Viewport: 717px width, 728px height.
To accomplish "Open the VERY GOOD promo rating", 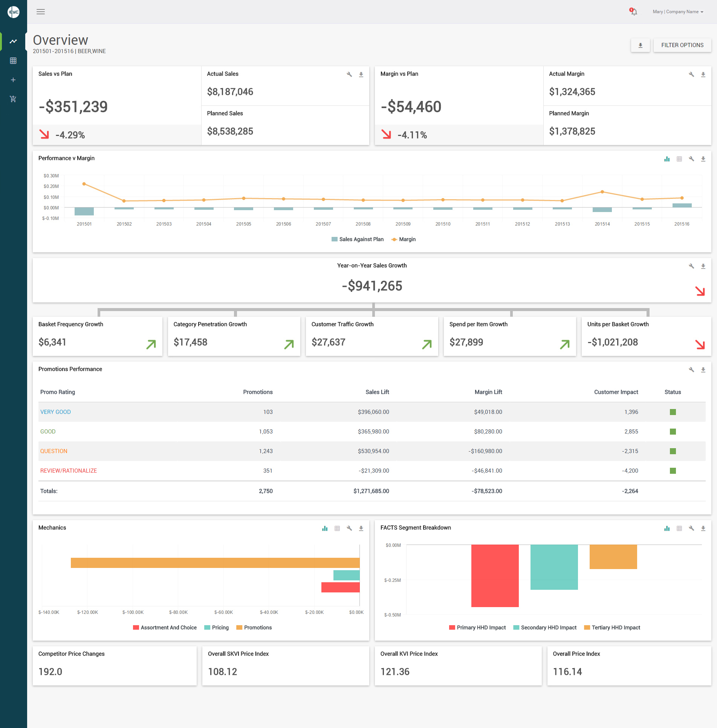I will (55, 412).
